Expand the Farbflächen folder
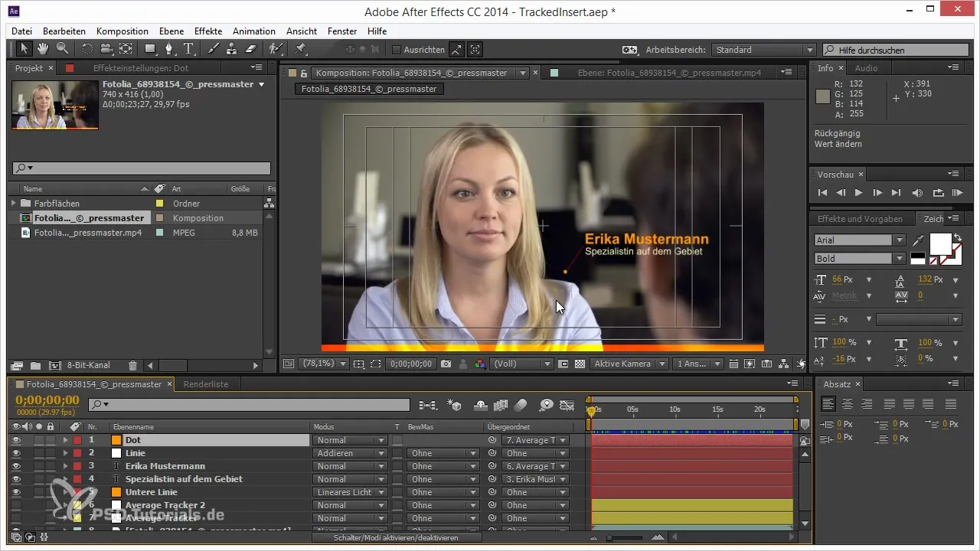The height and width of the screenshot is (551, 980). 14,204
